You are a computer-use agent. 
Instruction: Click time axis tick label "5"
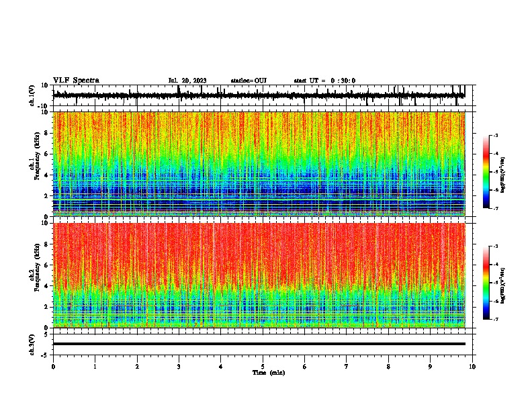coord(263,367)
